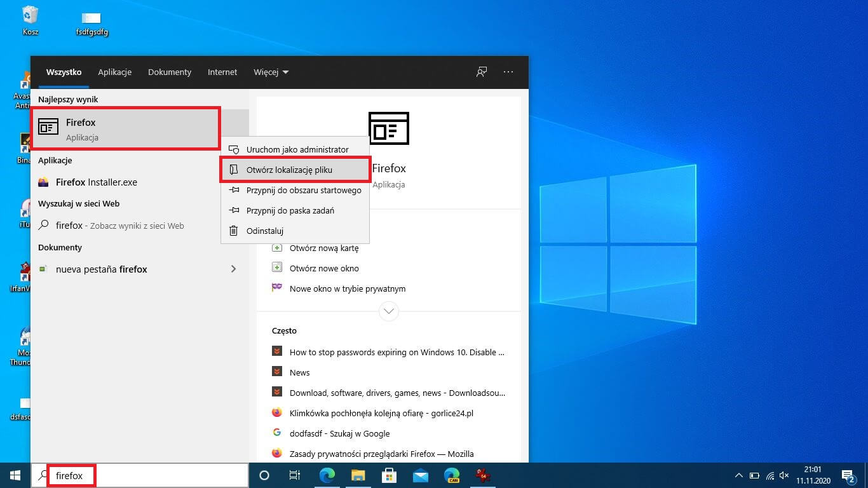Click Przypnij do paska zadań

295,210
